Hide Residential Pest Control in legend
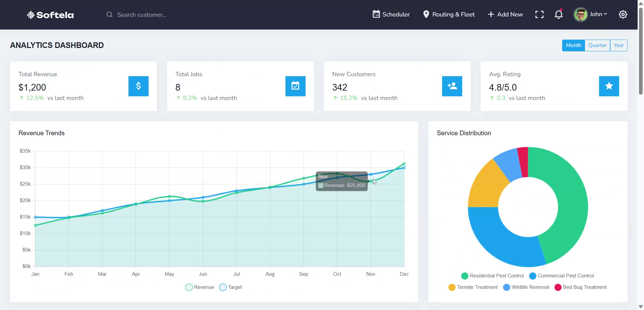The width and height of the screenshot is (644, 310). click(x=492, y=276)
